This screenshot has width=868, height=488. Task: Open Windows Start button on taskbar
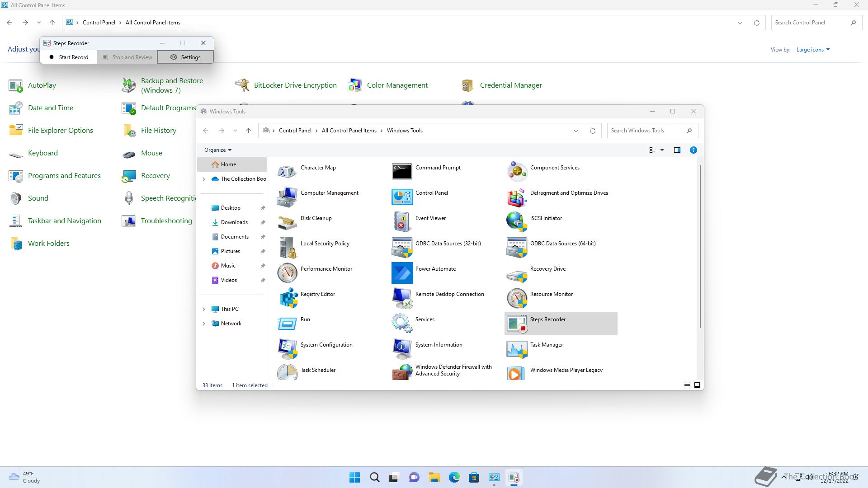click(355, 477)
